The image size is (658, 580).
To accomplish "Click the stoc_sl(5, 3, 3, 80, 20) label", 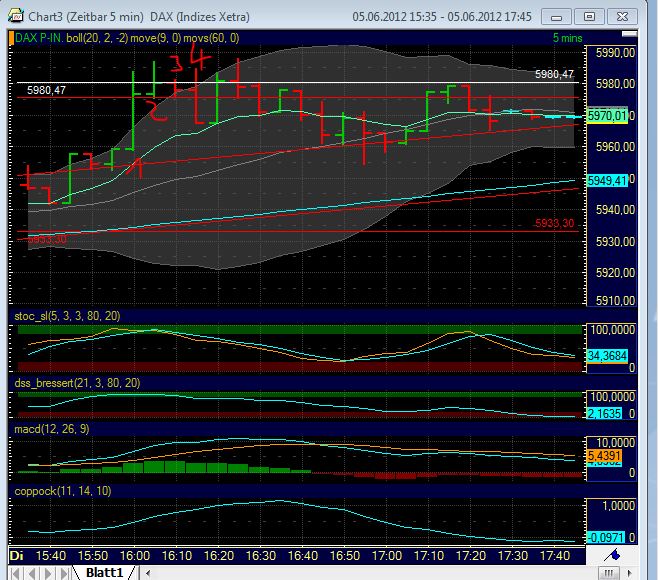I will (67, 316).
